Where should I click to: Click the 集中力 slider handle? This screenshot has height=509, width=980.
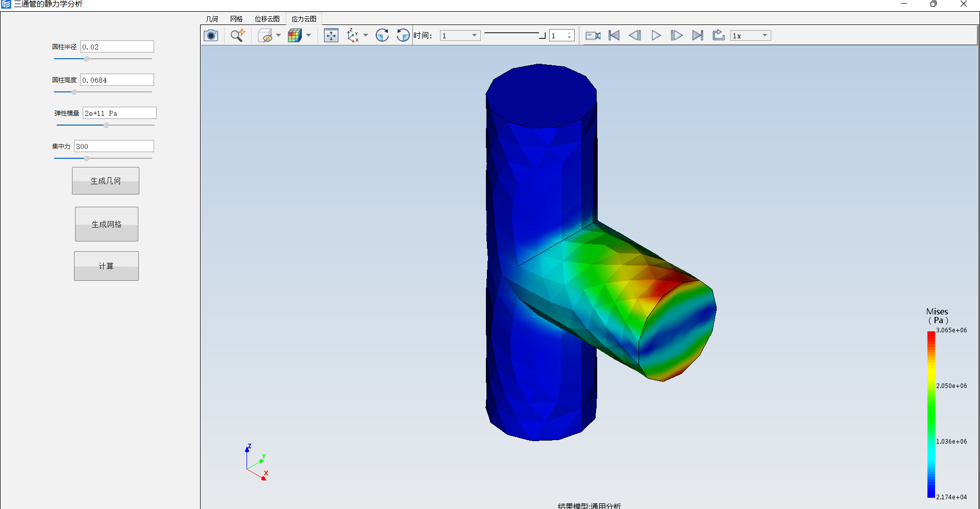86,158
